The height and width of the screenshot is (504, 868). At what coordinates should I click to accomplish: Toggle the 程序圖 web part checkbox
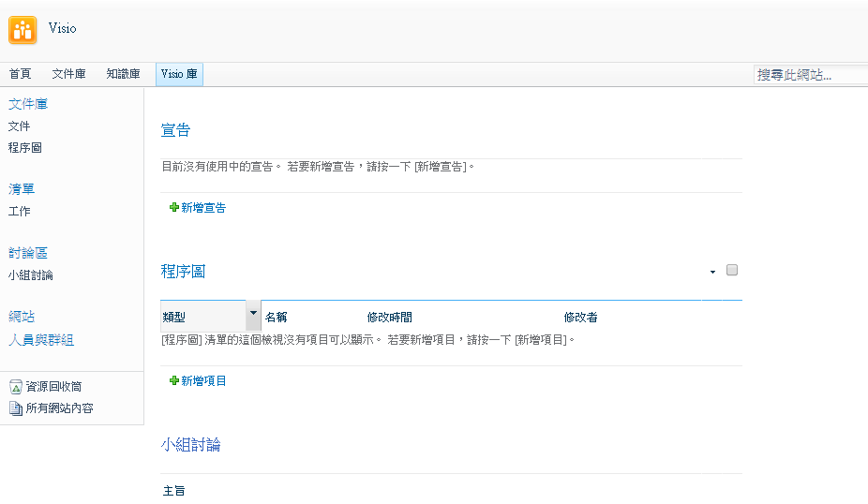tap(732, 271)
